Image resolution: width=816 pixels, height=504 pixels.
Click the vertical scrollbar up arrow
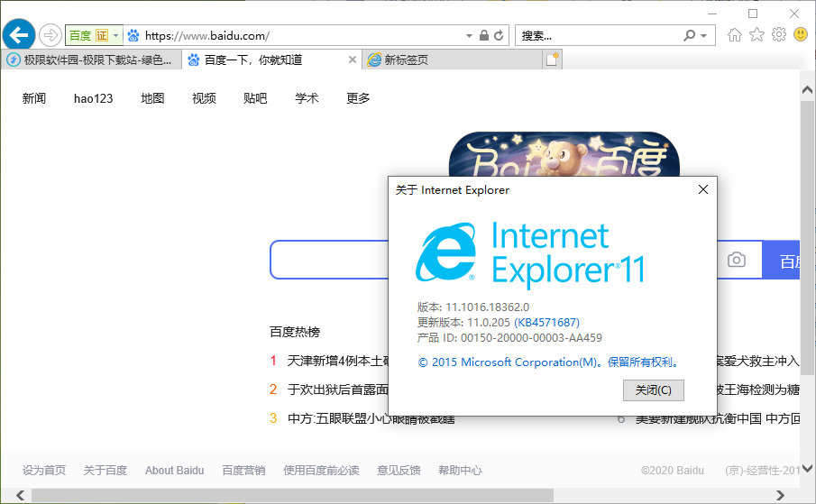click(x=808, y=90)
